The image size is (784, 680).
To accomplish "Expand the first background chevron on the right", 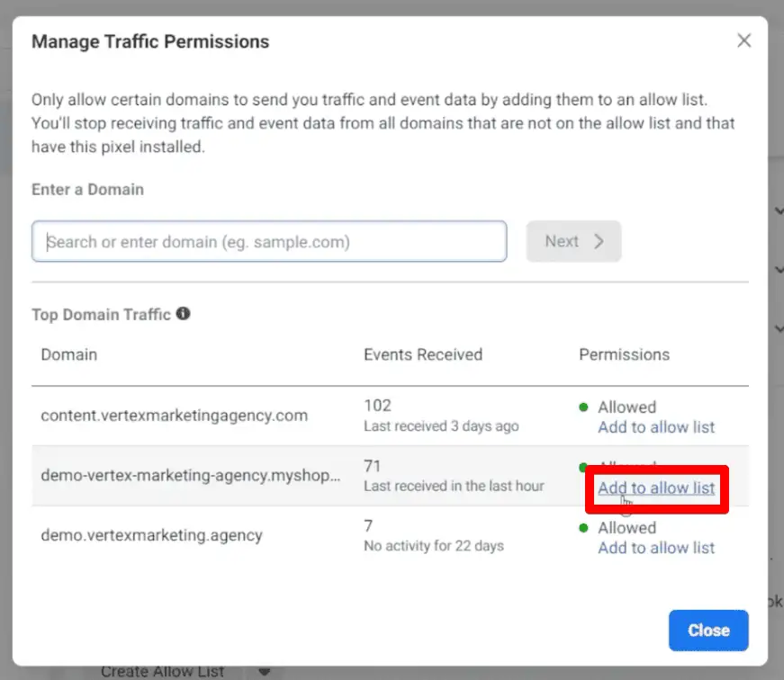I will [x=778, y=210].
